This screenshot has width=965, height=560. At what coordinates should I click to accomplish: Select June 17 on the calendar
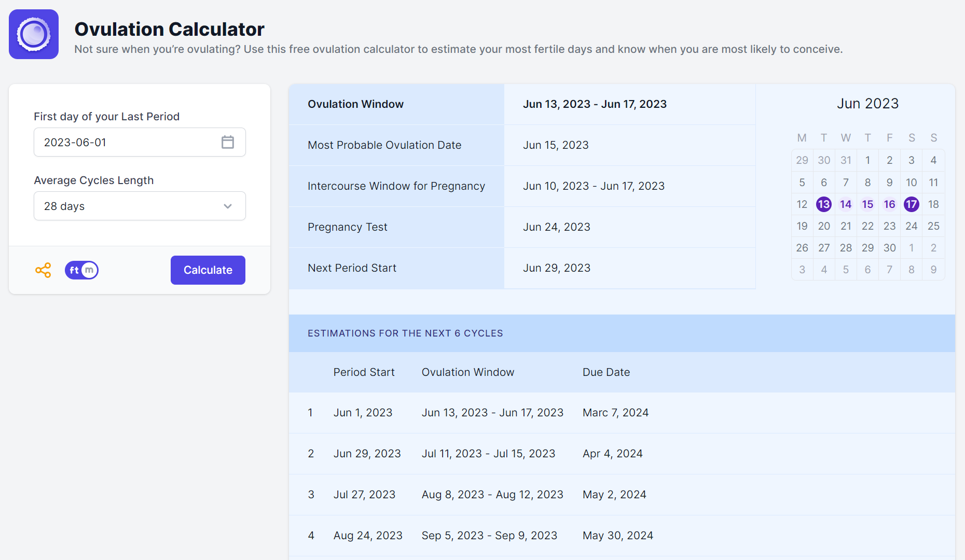(912, 204)
